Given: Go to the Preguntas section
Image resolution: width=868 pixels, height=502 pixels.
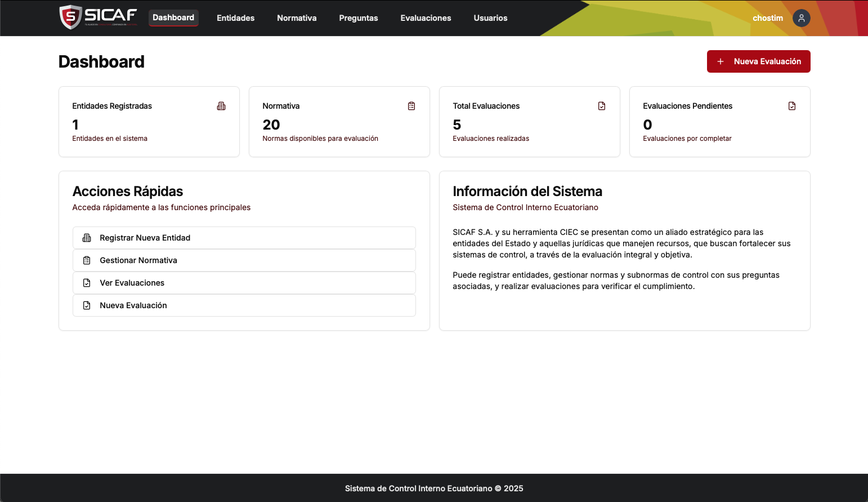Looking at the screenshot, I should (359, 18).
